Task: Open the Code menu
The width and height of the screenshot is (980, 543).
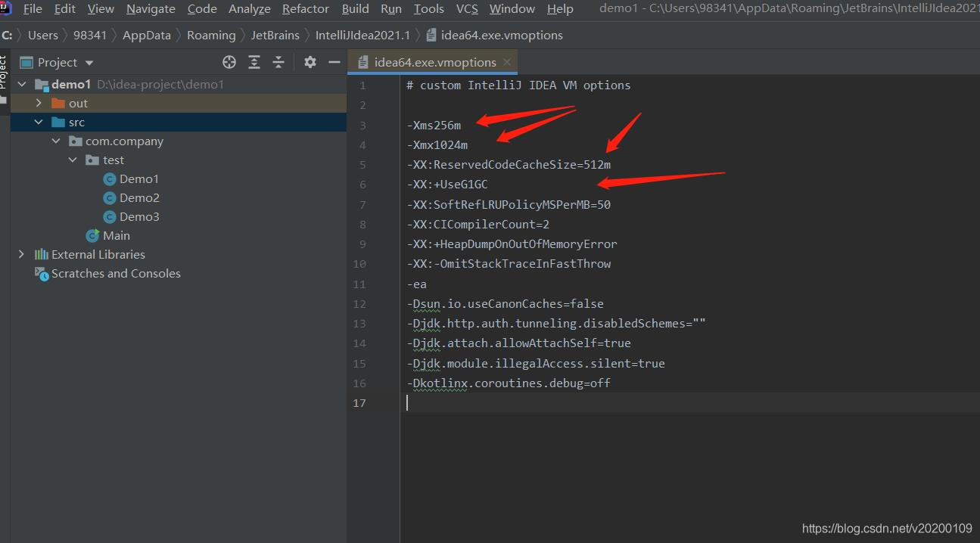Action: (x=202, y=9)
